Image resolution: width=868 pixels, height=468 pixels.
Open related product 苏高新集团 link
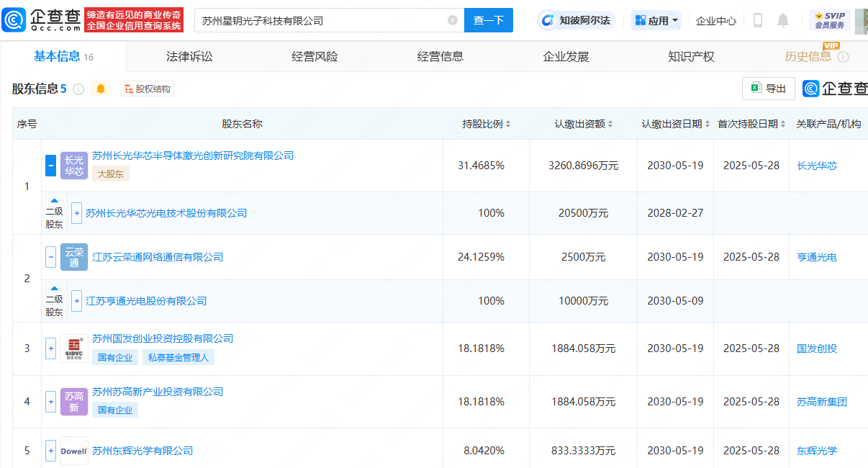pos(822,402)
